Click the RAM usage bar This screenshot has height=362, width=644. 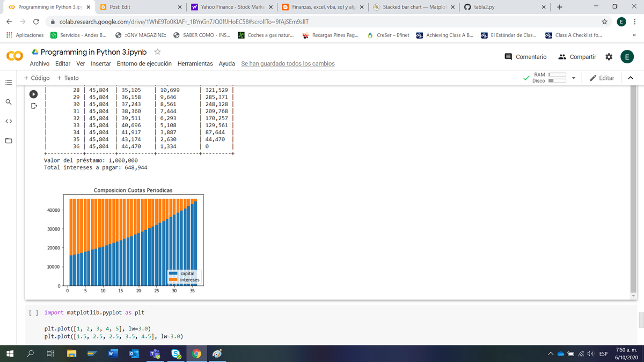pos(557,75)
